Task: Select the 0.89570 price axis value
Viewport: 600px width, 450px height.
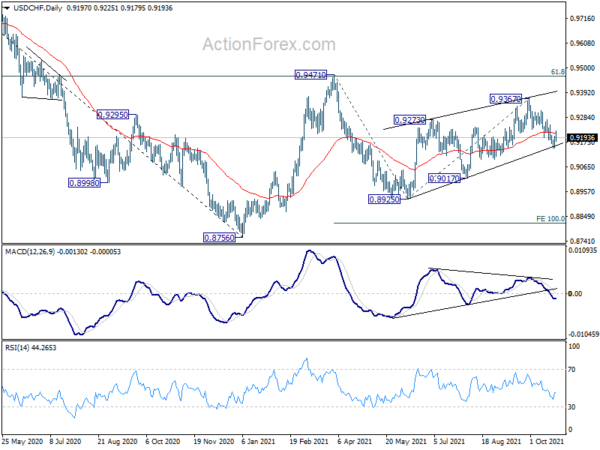Action: coord(582,192)
